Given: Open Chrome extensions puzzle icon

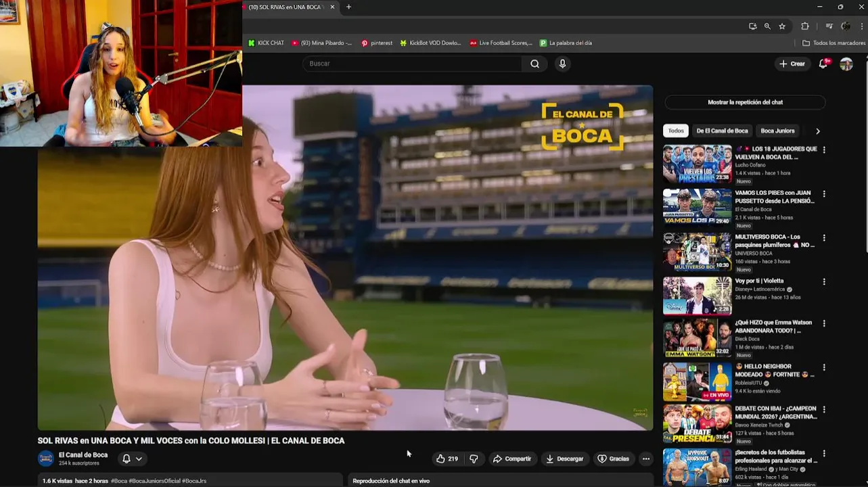Looking at the screenshot, I should pos(805,26).
